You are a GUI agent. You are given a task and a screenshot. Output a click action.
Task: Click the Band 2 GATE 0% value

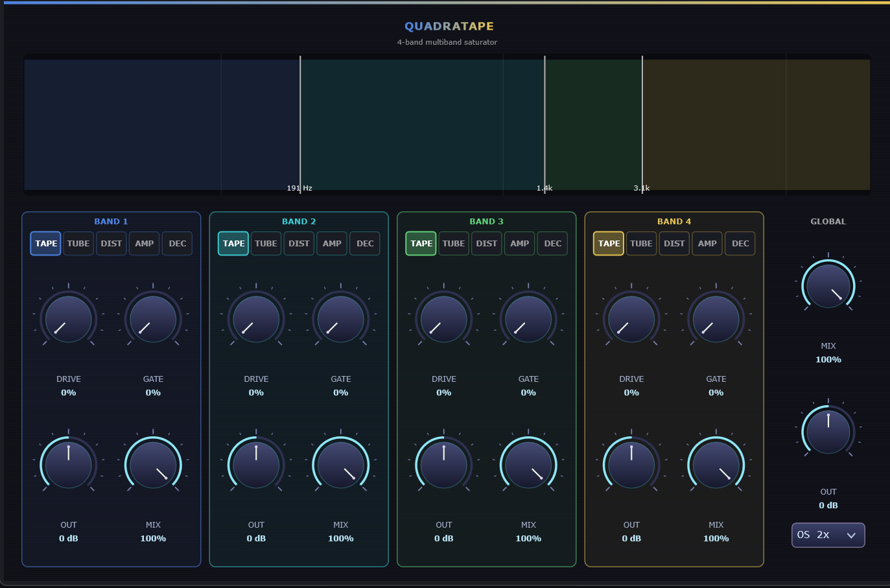pyautogui.click(x=341, y=392)
